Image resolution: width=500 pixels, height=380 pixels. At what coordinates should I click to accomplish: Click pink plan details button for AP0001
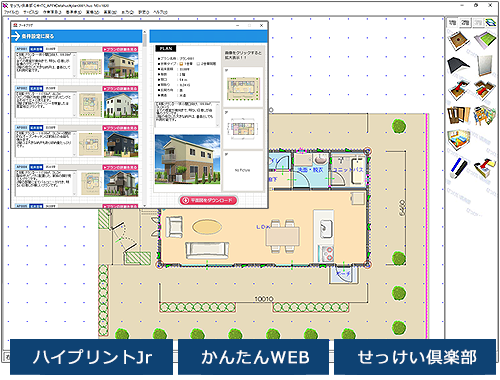[x=120, y=49]
